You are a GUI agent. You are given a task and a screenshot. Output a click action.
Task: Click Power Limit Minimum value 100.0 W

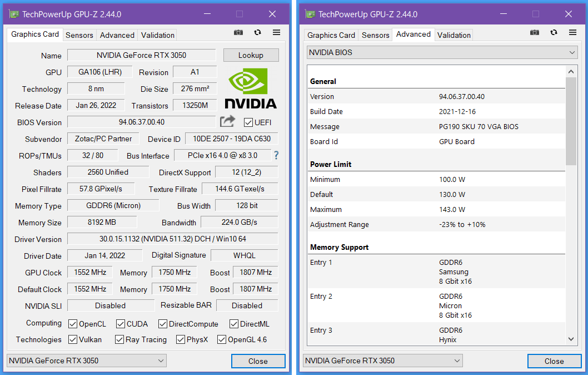452,179
